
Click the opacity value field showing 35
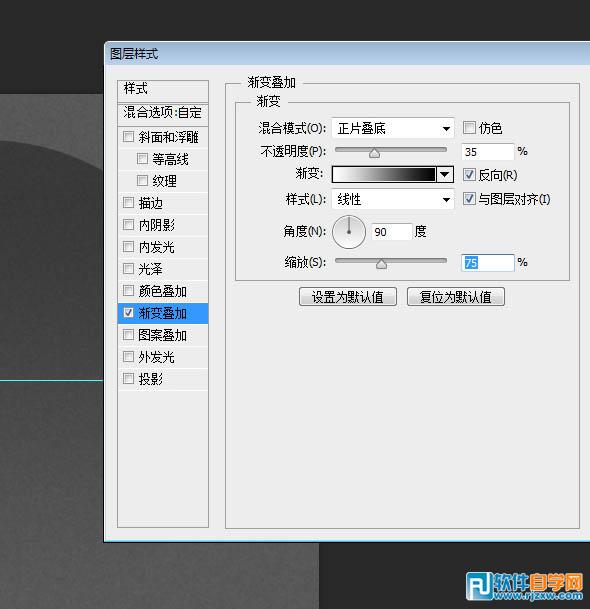[487, 151]
